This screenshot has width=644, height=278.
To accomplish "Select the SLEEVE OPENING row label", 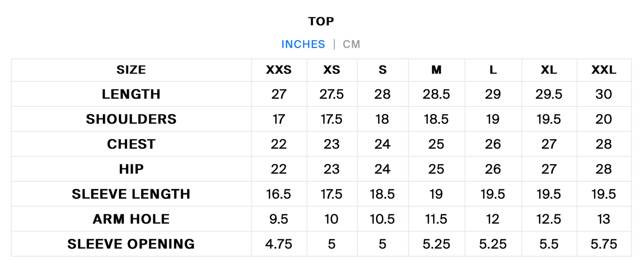I will 131,244.
